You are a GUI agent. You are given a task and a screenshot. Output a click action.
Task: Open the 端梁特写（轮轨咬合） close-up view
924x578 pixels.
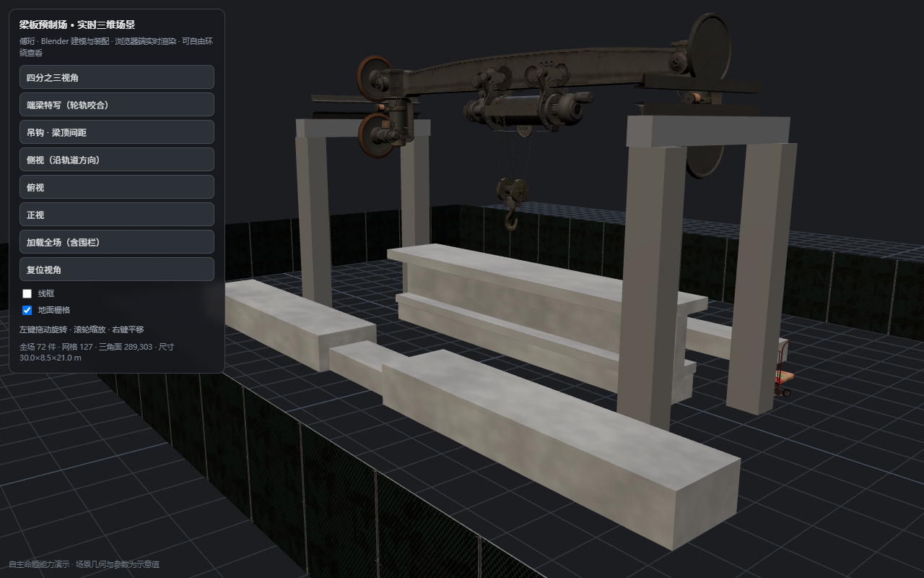[x=117, y=105]
